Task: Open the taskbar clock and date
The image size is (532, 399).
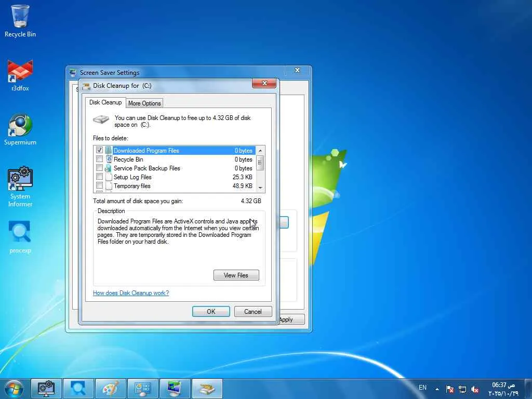Action: 503,389
